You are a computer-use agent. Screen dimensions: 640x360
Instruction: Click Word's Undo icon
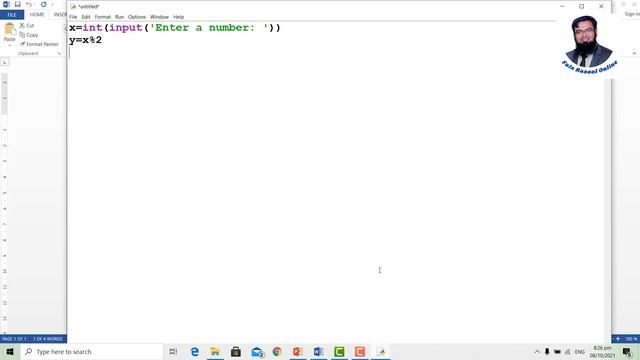pyautogui.click(x=29, y=4)
